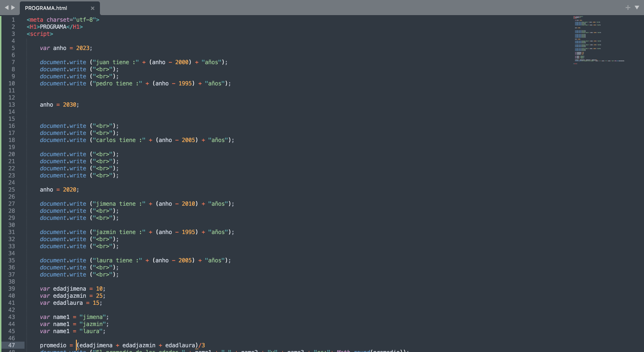The width and height of the screenshot is (644, 352).
Task: Click the name1 = "laura" line
Action: 73,331
